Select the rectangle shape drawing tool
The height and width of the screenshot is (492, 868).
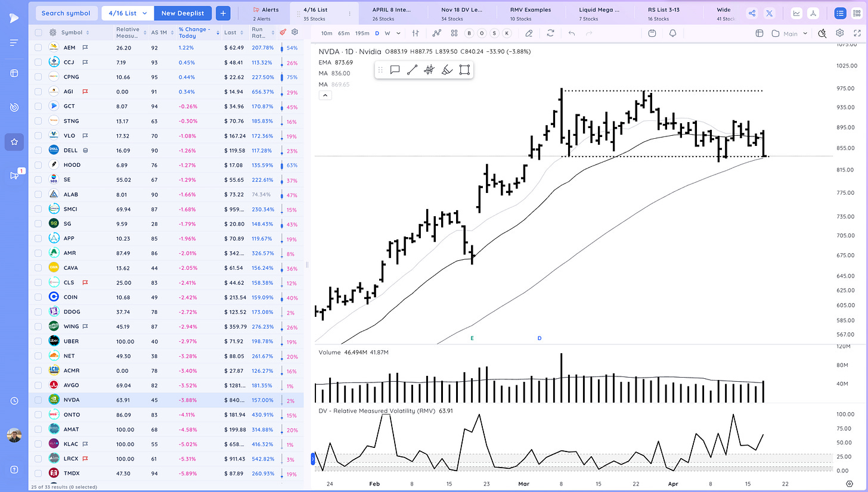465,70
